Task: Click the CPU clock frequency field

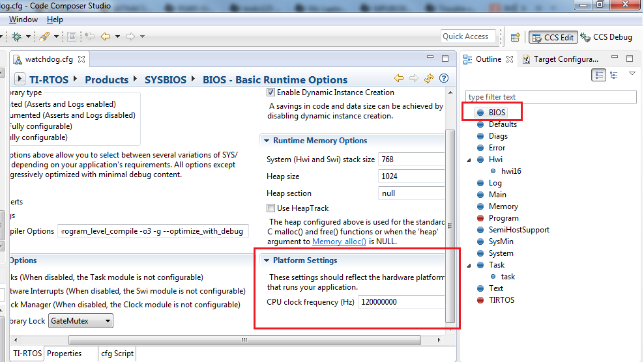Action: click(402, 301)
